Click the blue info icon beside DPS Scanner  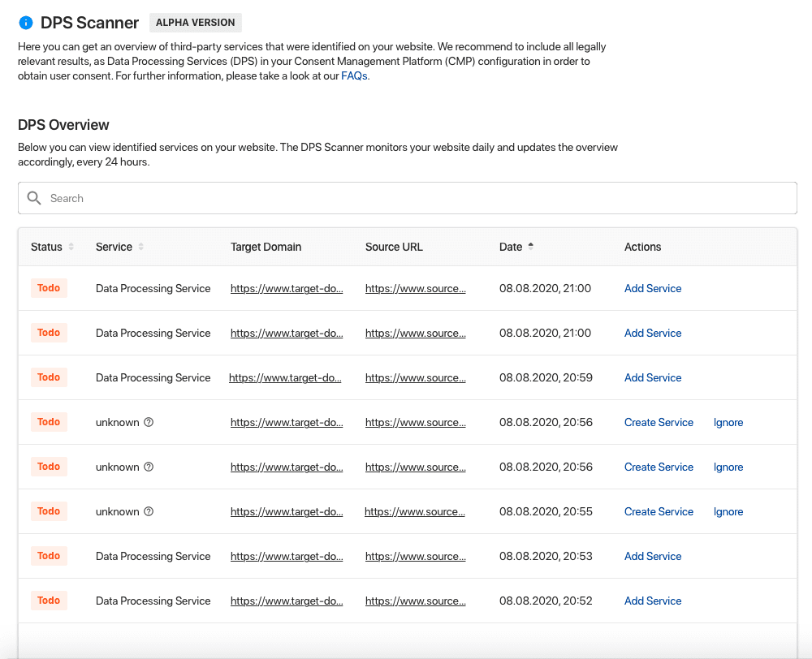point(25,23)
